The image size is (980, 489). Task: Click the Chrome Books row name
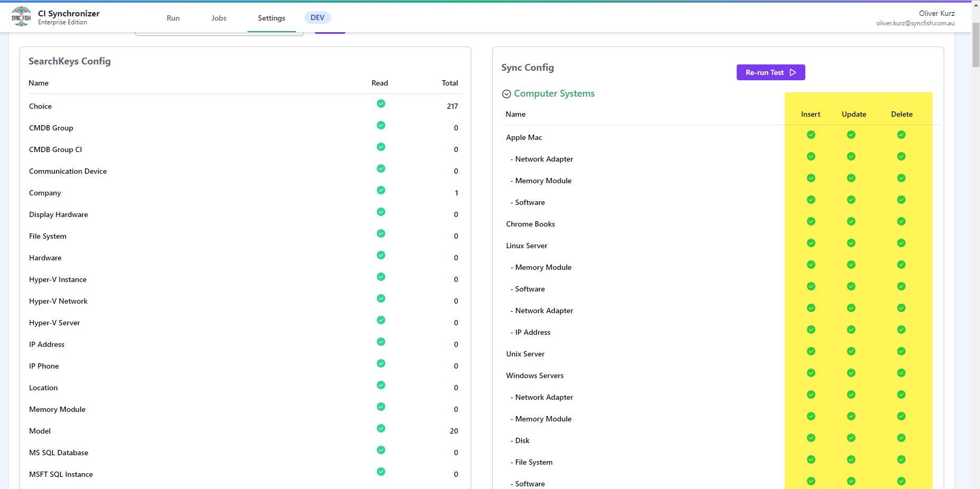coord(530,224)
